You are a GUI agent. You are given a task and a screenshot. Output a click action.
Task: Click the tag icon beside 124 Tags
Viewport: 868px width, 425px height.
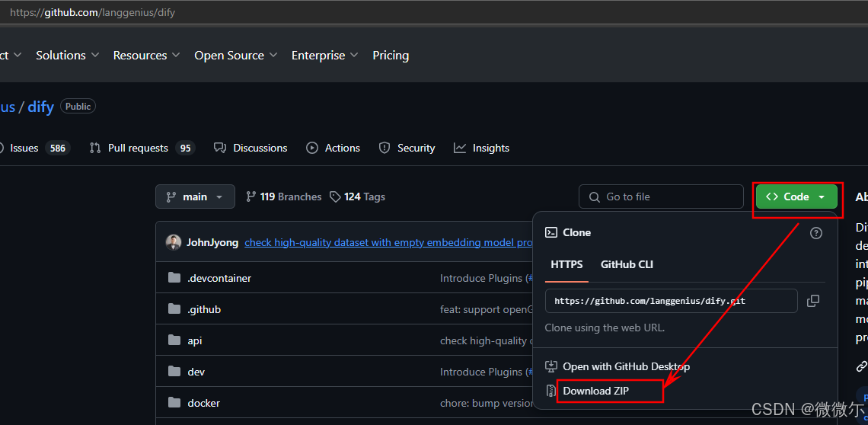(x=335, y=197)
